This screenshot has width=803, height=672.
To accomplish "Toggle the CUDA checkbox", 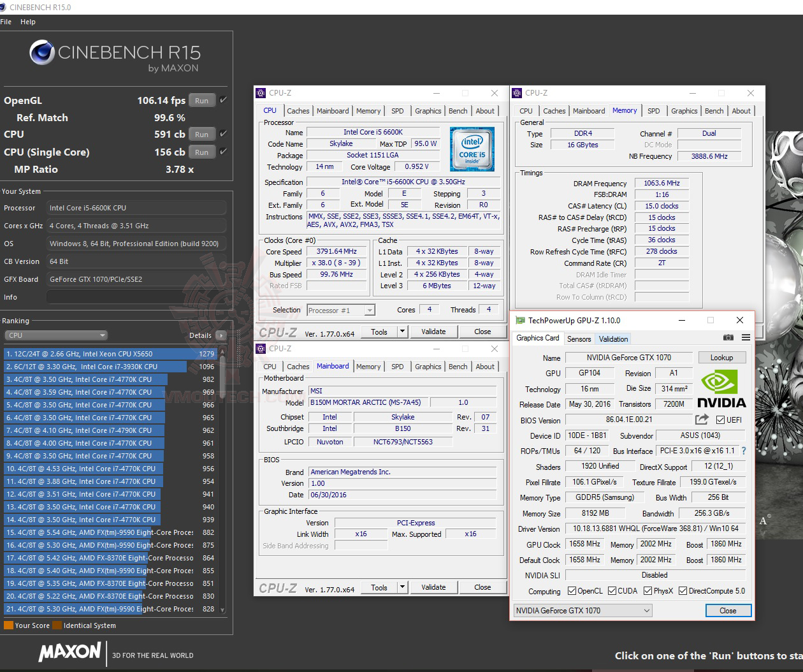I will [x=612, y=591].
